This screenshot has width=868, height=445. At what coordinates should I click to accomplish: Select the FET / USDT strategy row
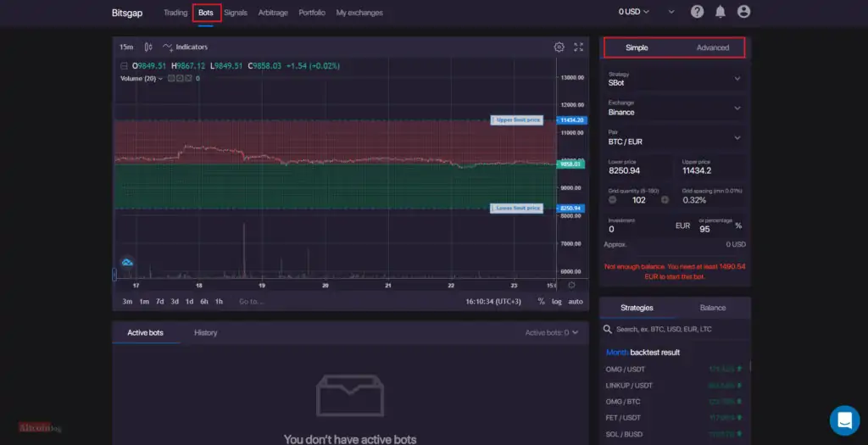tap(674, 418)
